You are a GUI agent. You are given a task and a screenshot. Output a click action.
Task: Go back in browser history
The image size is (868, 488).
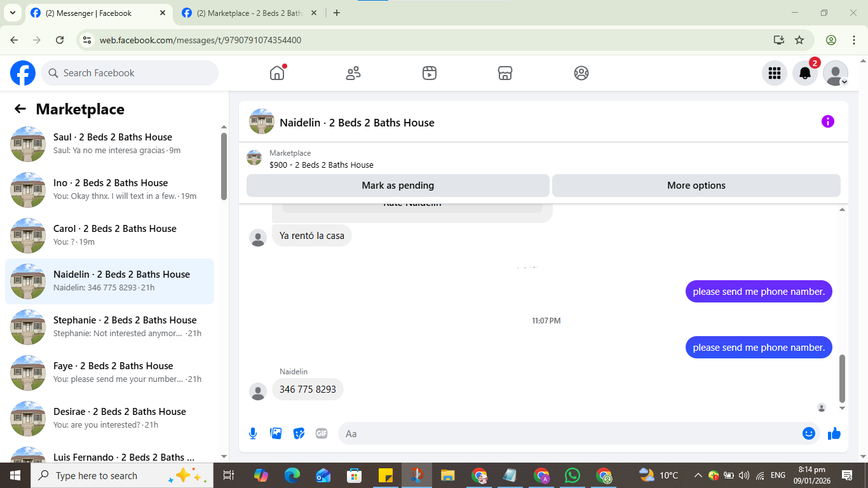(x=14, y=40)
